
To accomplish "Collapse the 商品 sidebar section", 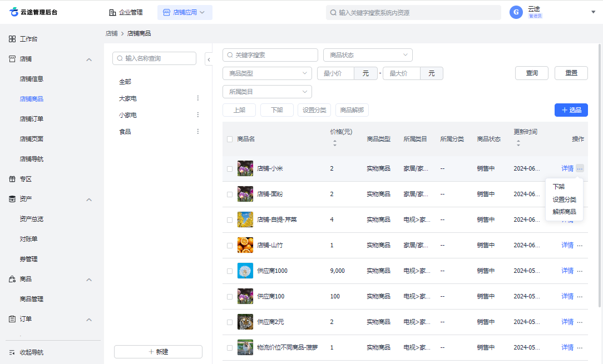I will pyautogui.click(x=89, y=280).
